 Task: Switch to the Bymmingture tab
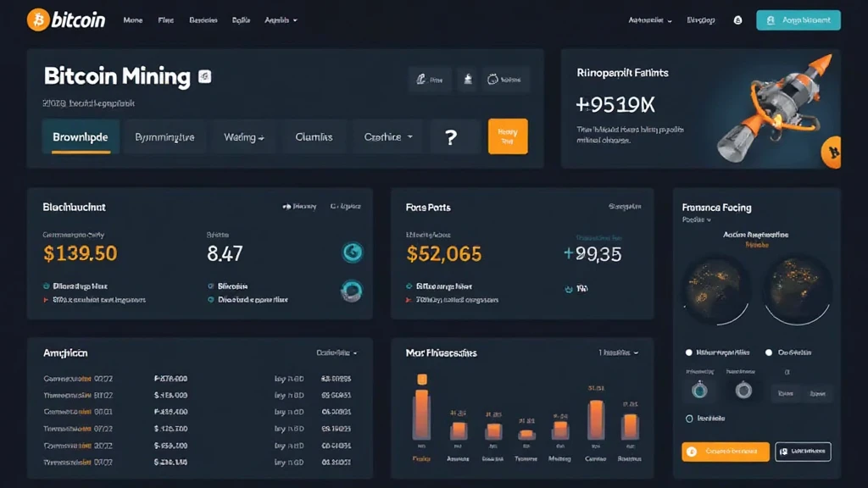(x=165, y=136)
